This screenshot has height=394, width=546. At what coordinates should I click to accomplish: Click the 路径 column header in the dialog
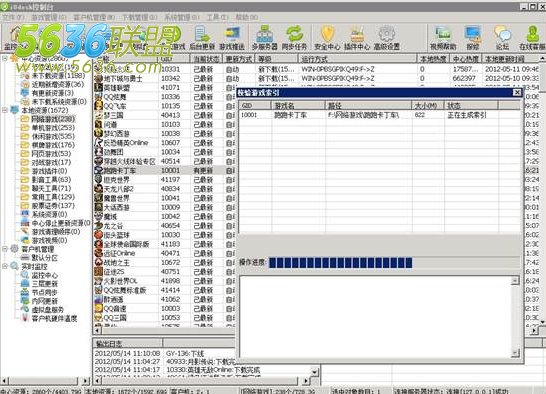369,106
